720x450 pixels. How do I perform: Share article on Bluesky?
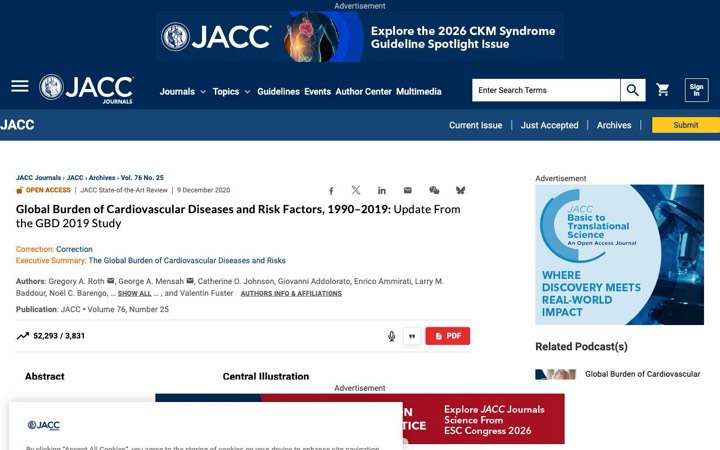(x=460, y=190)
